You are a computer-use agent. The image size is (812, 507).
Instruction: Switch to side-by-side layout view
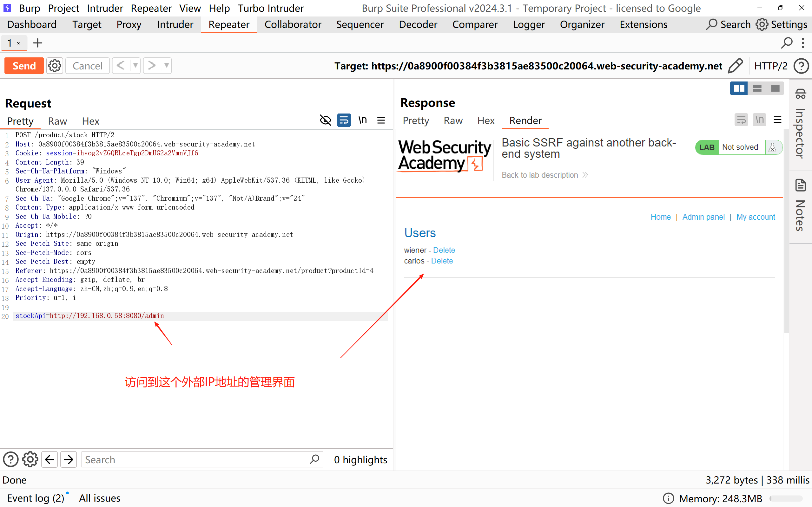pos(738,88)
